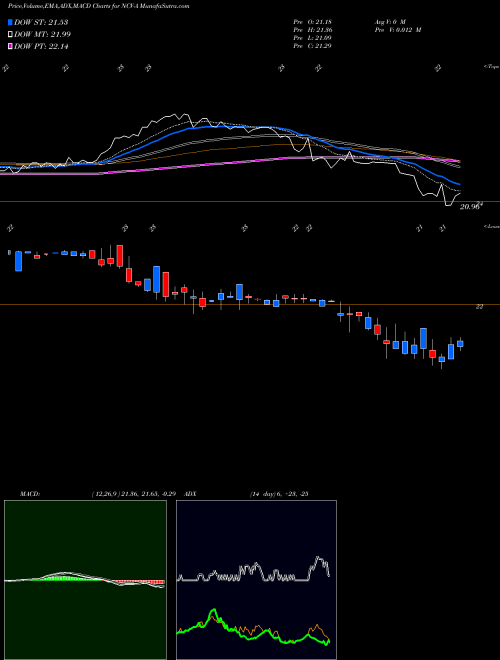Click the 'Pre O: 21.18' value
This screenshot has height=660, width=500.
tap(313, 22)
